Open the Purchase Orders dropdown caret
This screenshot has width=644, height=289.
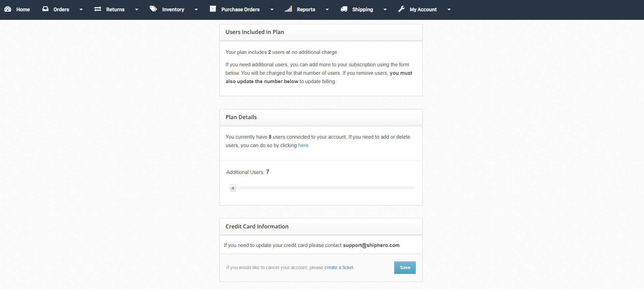pos(272,10)
